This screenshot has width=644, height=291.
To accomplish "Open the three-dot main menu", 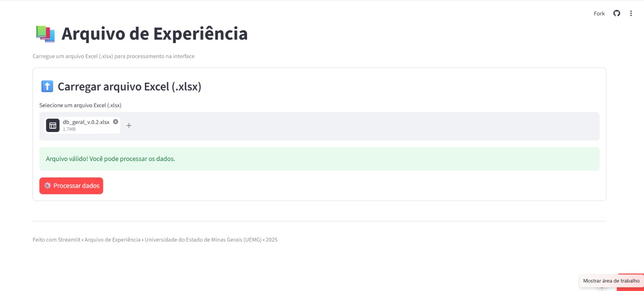I will point(631,13).
